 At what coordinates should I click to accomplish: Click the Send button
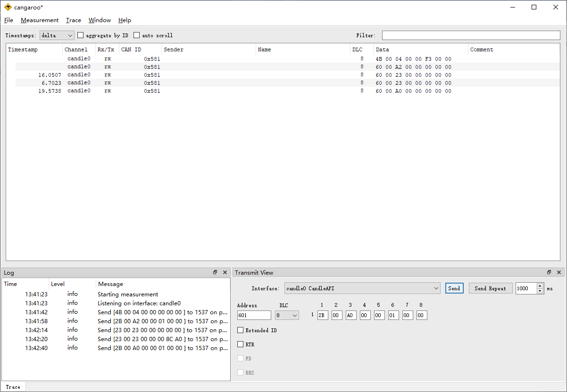click(x=454, y=288)
